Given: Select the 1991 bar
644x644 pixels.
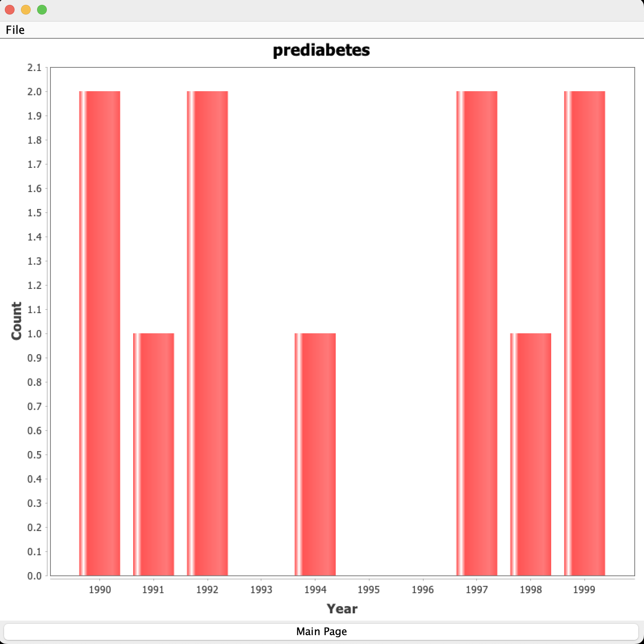Looking at the screenshot, I should pyautogui.click(x=154, y=454).
